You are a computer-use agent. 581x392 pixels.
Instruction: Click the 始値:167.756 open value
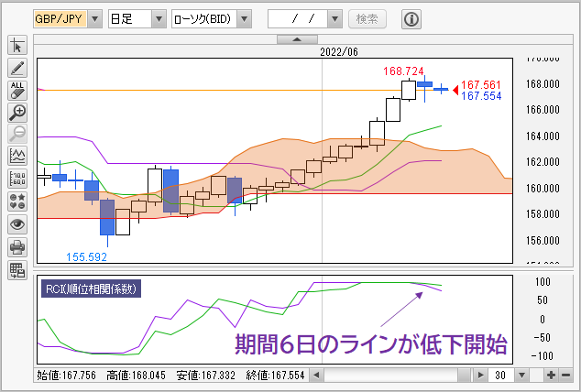[66, 376]
